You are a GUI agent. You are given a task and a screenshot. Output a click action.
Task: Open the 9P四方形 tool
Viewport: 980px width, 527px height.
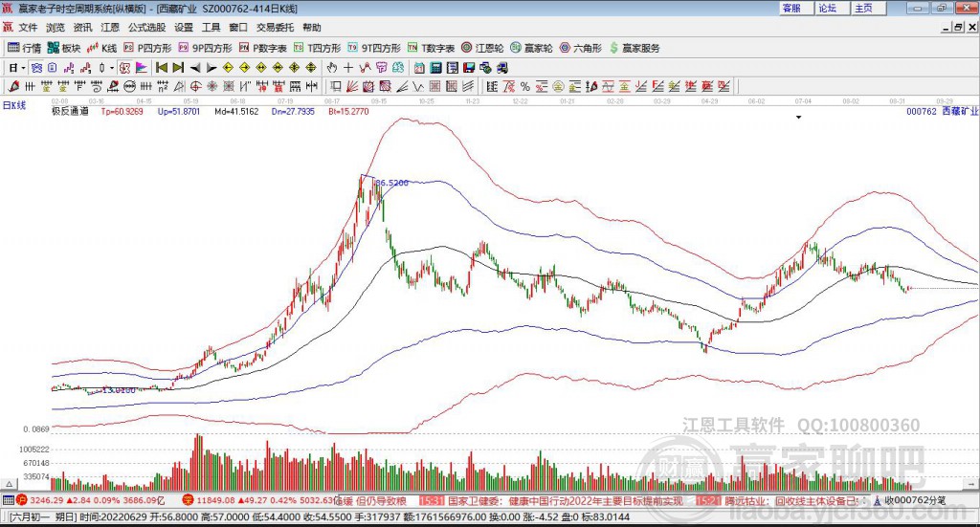(205, 48)
